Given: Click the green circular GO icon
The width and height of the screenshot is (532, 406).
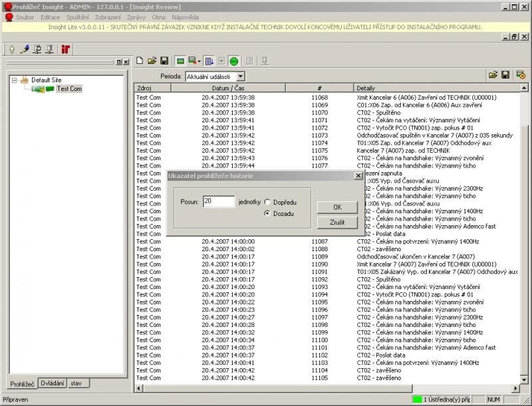Looking at the screenshot, I should [x=234, y=60].
